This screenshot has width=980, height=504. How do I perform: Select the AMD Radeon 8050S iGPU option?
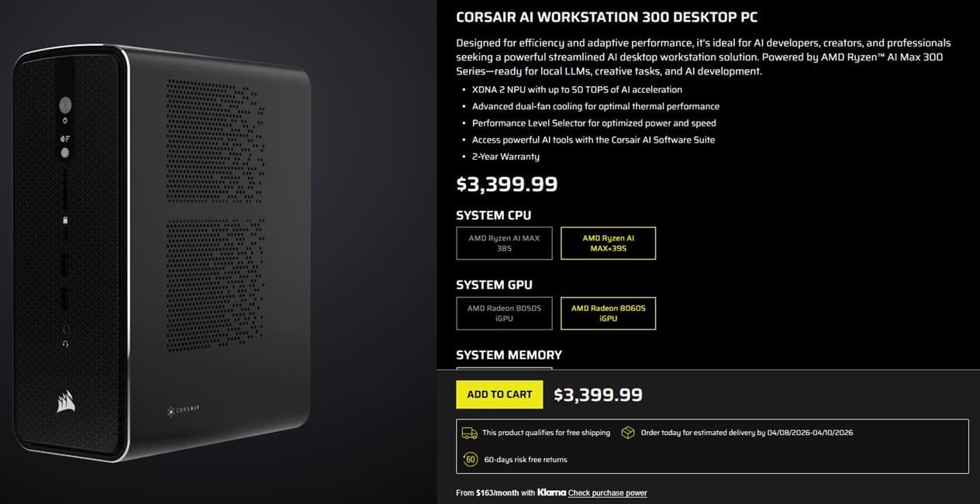pyautogui.click(x=504, y=312)
